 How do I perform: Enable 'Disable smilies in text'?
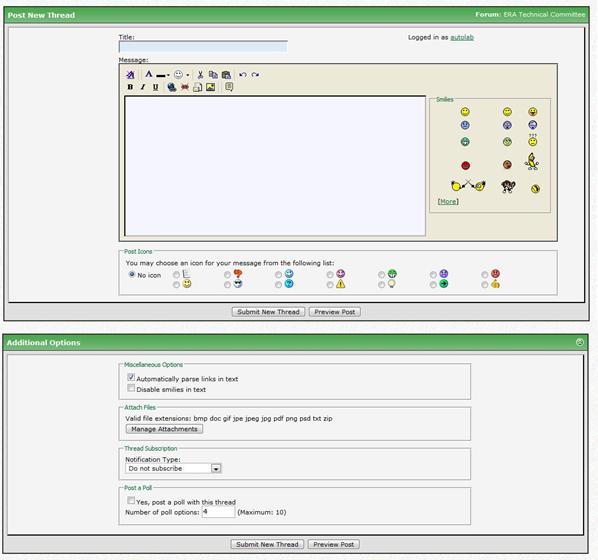pyautogui.click(x=131, y=388)
